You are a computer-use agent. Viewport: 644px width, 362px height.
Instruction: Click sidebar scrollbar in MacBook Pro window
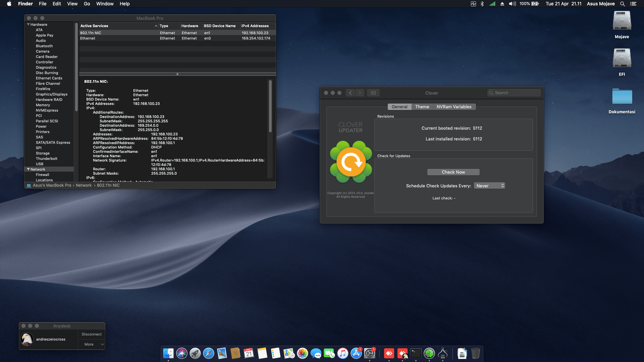pyautogui.click(x=76, y=67)
